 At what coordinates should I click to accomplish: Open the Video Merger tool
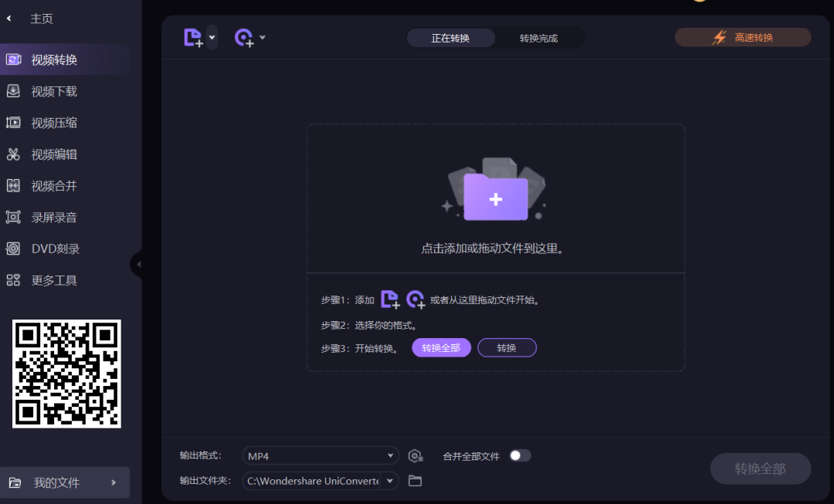coord(54,185)
